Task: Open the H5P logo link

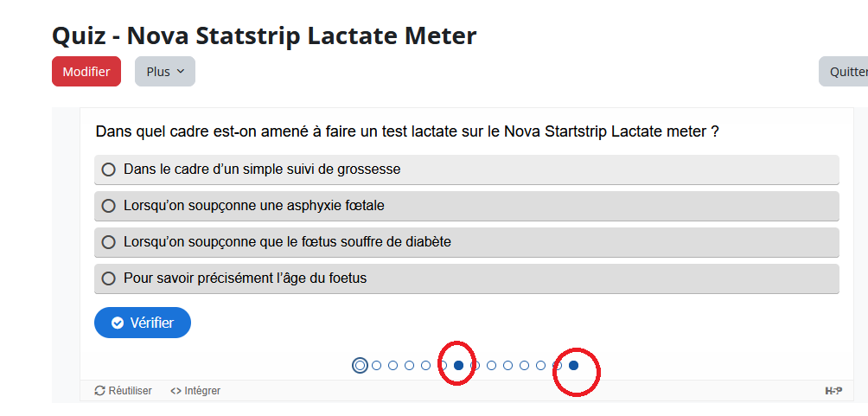Action: click(x=833, y=391)
